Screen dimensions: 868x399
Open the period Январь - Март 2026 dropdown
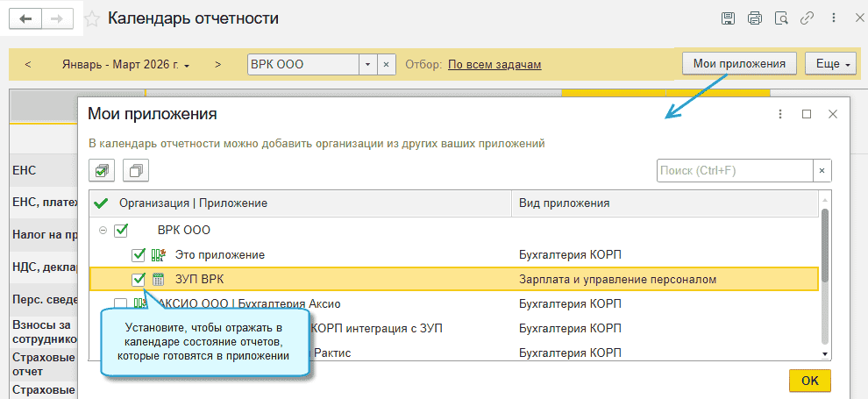click(126, 64)
